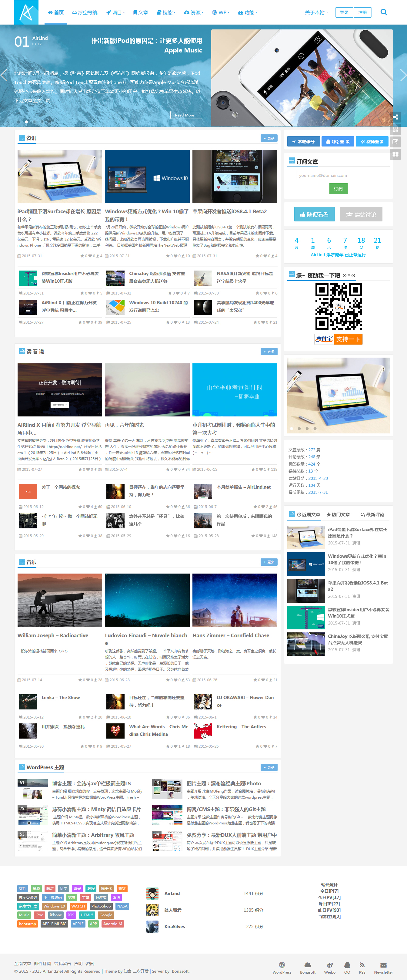Screen dimensions: 407x980
Task: Open Bonasoft cloud footer icon
Action: point(308,965)
